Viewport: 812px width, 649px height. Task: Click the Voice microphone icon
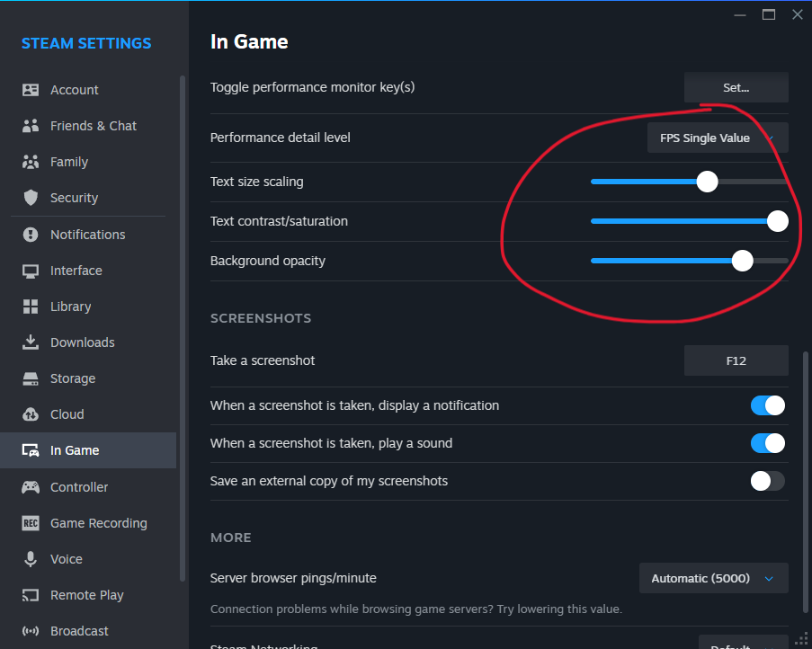coord(31,559)
